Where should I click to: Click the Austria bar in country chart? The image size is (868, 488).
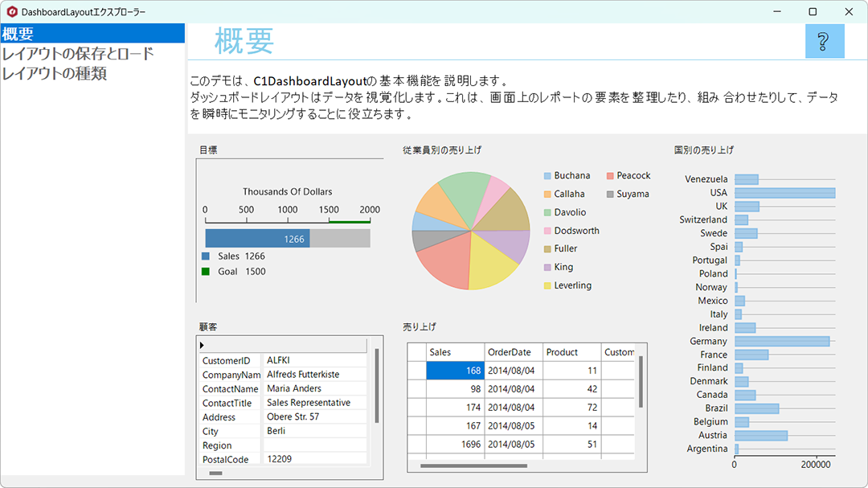click(x=761, y=436)
